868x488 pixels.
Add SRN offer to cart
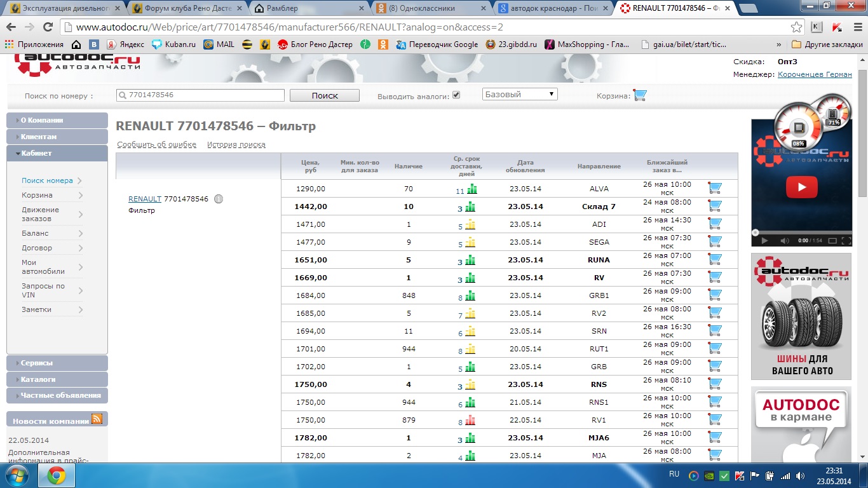point(715,330)
